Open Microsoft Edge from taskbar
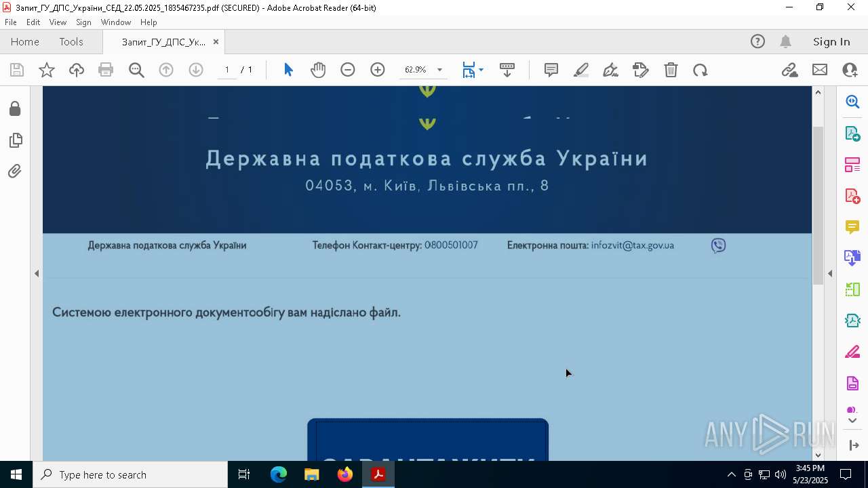The image size is (868, 488). [279, 474]
